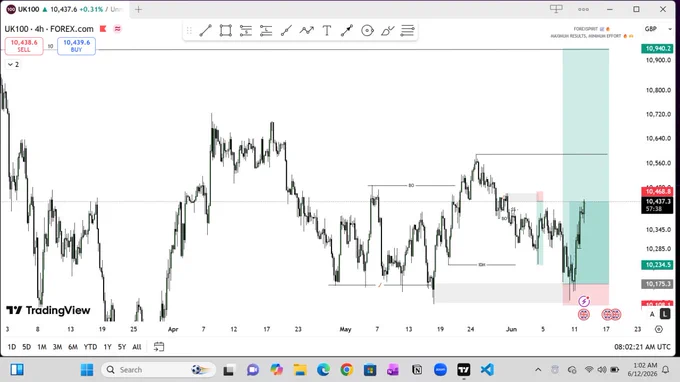680x382 pixels.
Task: Toggle log scale L button
Action: (665, 314)
